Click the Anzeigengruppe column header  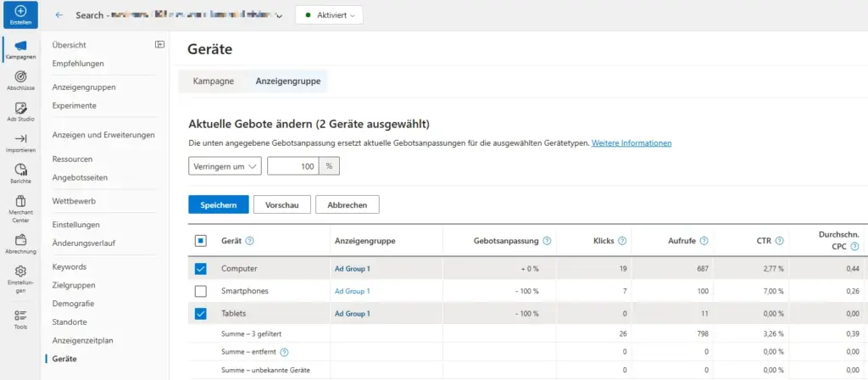click(x=364, y=241)
